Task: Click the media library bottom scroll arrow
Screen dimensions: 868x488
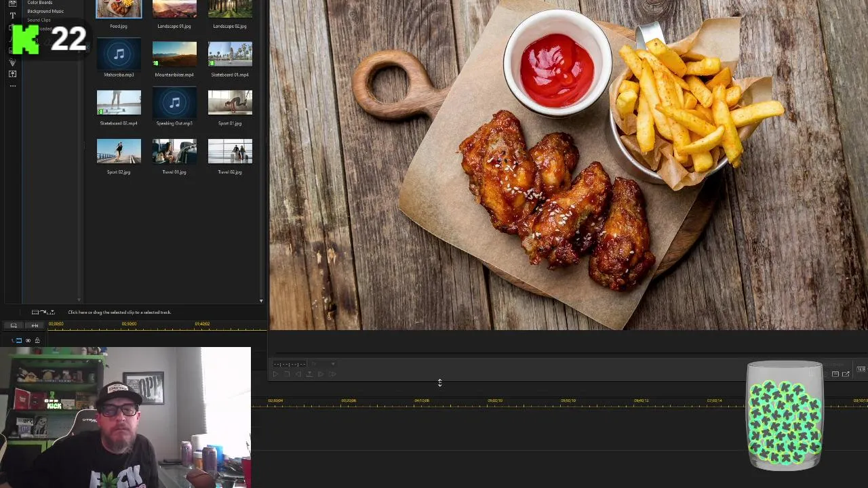Action: point(261,301)
